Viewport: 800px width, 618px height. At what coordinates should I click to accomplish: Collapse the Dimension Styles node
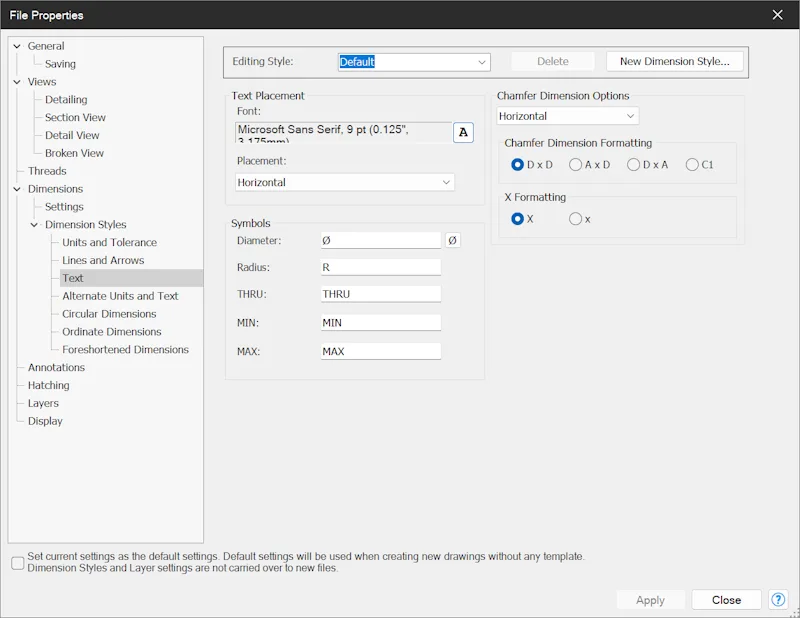pyautogui.click(x=34, y=225)
